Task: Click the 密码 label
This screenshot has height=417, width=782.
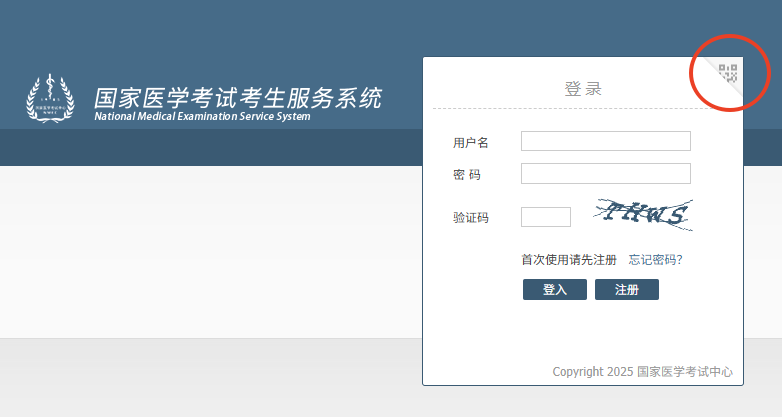Action: click(466, 175)
